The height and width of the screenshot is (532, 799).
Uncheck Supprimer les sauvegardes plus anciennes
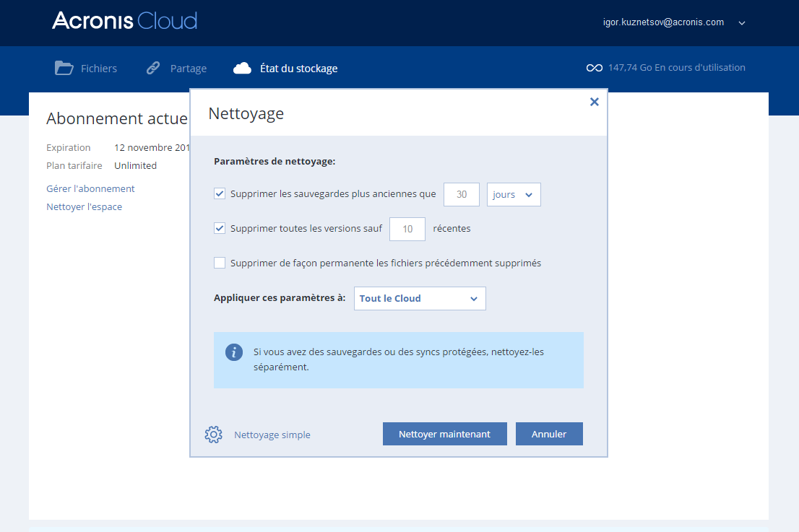tap(220, 193)
